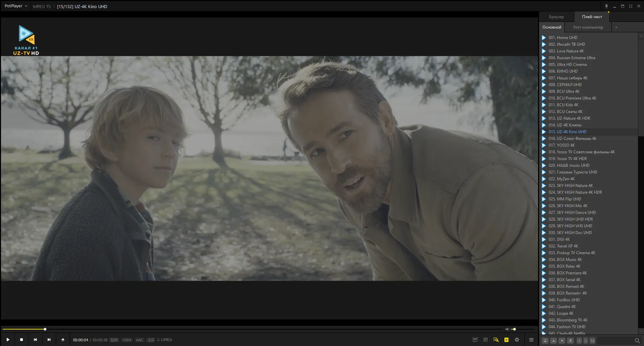Pin the window with the pin icon

tap(606, 6)
